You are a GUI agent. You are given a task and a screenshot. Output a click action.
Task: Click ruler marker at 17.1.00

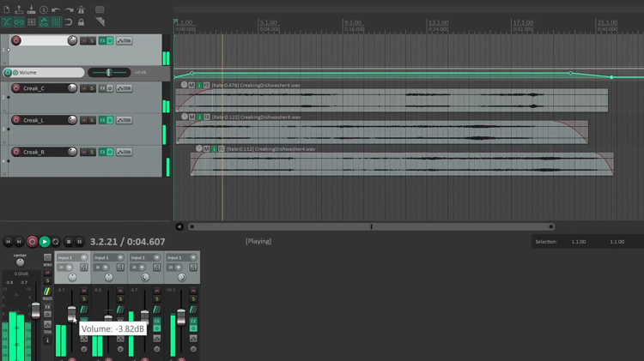[x=523, y=22]
